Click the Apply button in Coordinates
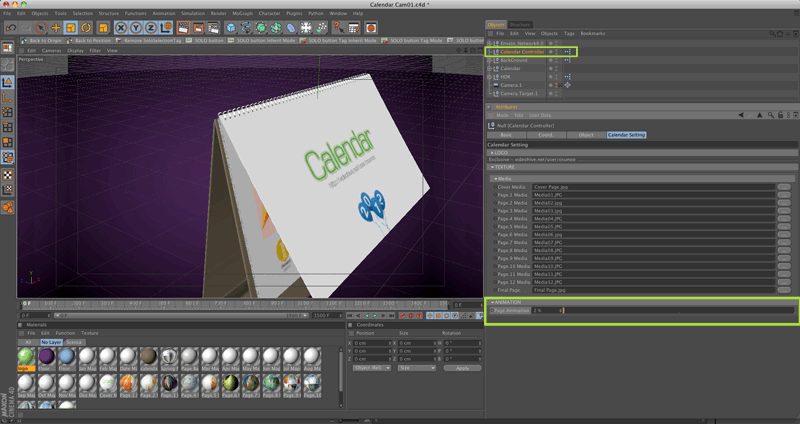This screenshot has width=800, height=424. 461,368
